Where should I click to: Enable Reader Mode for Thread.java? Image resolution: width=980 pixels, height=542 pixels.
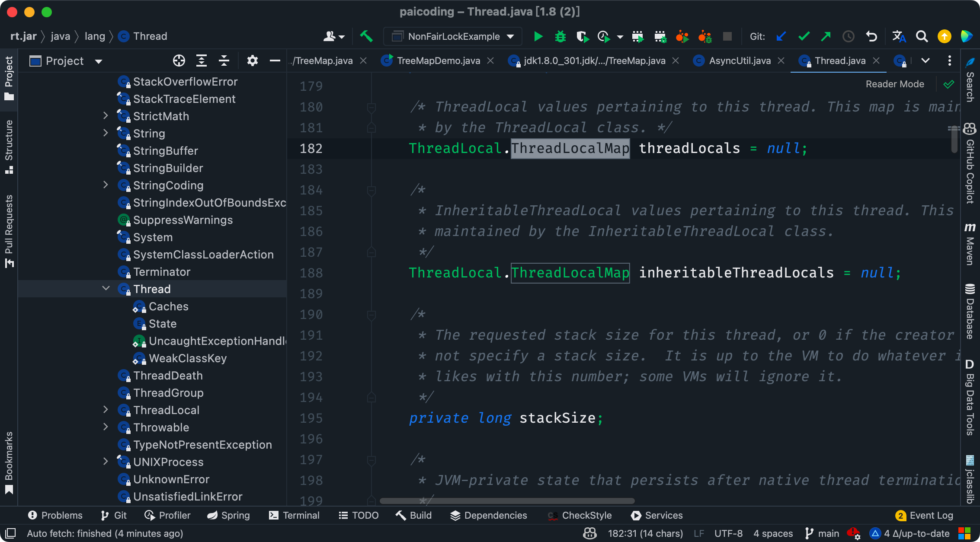pos(895,83)
